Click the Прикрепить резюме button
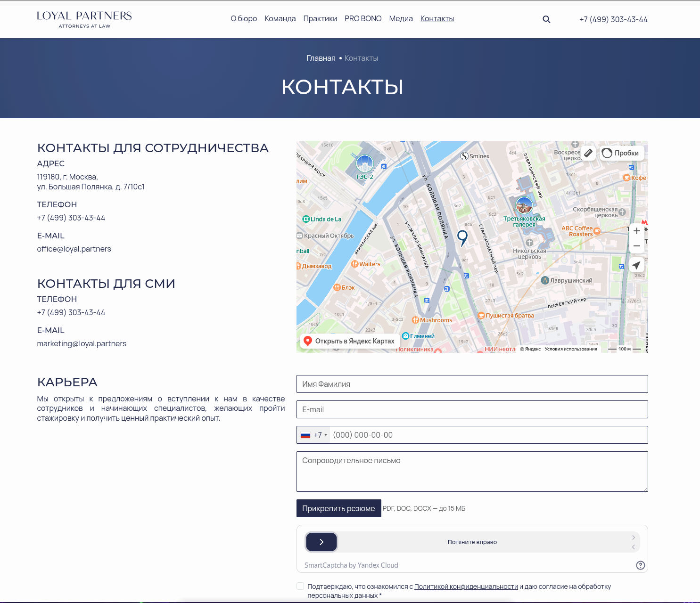Screen dimensions: 700x603 coord(338,508)
